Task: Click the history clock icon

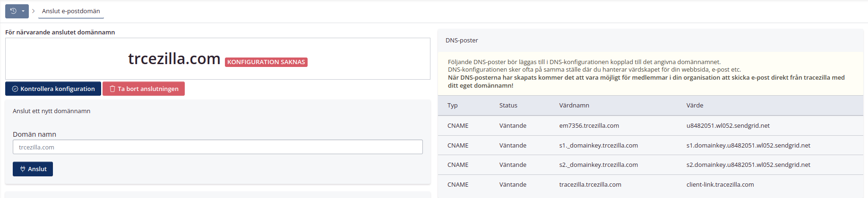Action: coord(13,11)
